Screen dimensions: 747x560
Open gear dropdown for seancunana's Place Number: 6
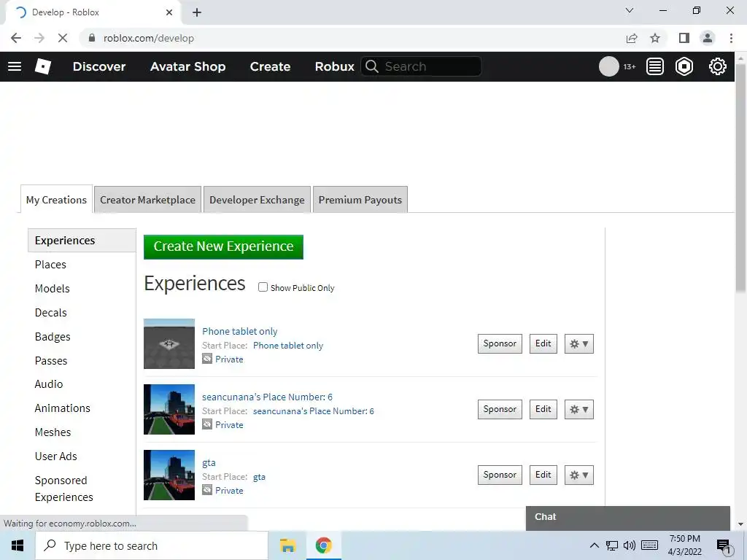click(x=578, y=410)
